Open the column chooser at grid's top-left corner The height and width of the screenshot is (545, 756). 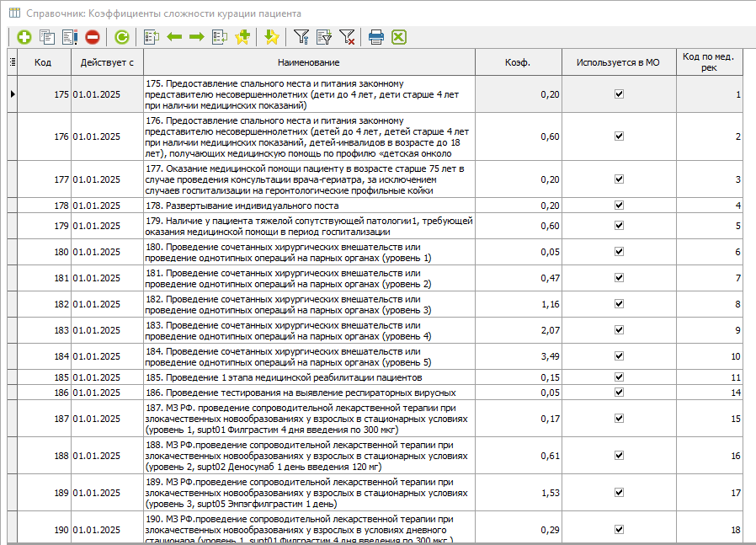pos(12,62)
